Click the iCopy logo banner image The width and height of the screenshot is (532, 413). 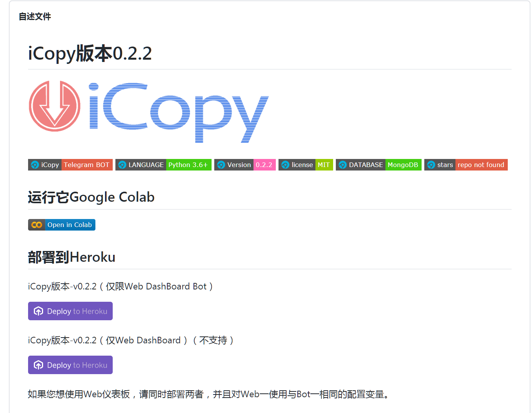148,112
